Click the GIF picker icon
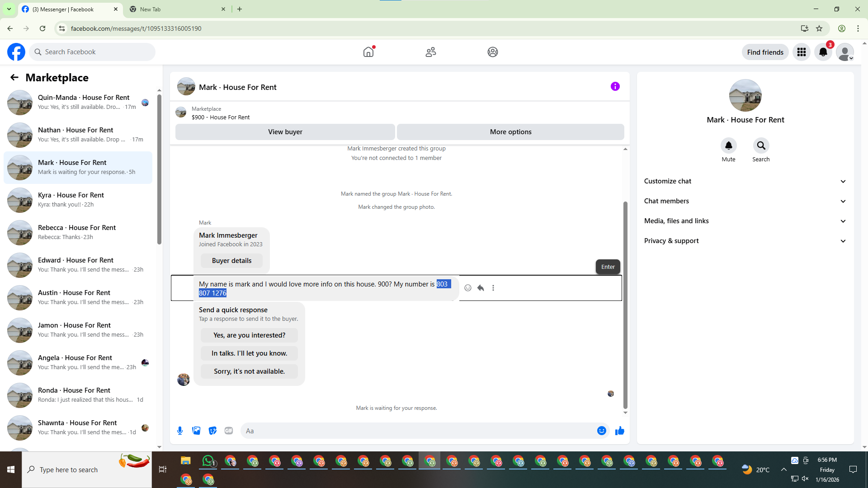This screenshot has height=488, width=868. point(229,431)
